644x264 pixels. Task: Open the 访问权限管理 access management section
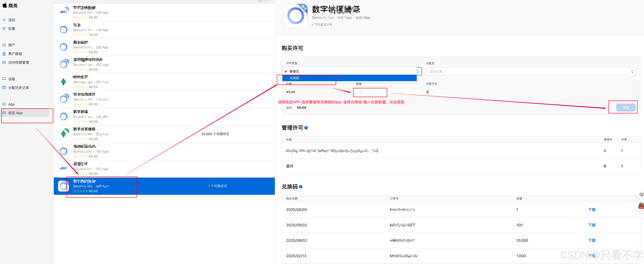pos(19,62)
